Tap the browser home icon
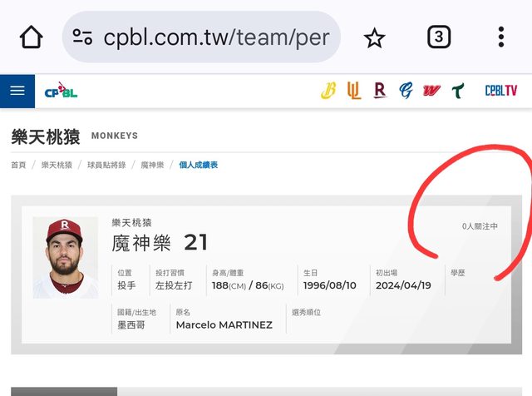532x396 pixels. point(32,37)
